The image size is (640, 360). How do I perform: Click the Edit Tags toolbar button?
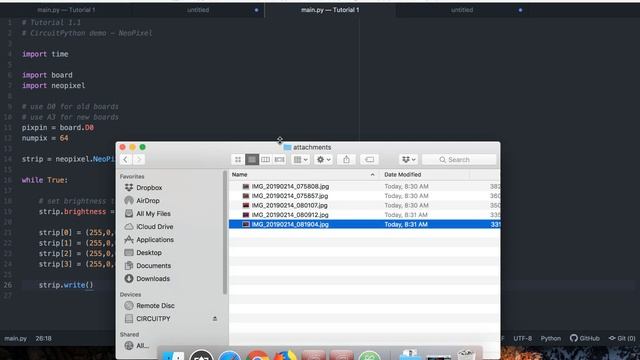(369, 160)
